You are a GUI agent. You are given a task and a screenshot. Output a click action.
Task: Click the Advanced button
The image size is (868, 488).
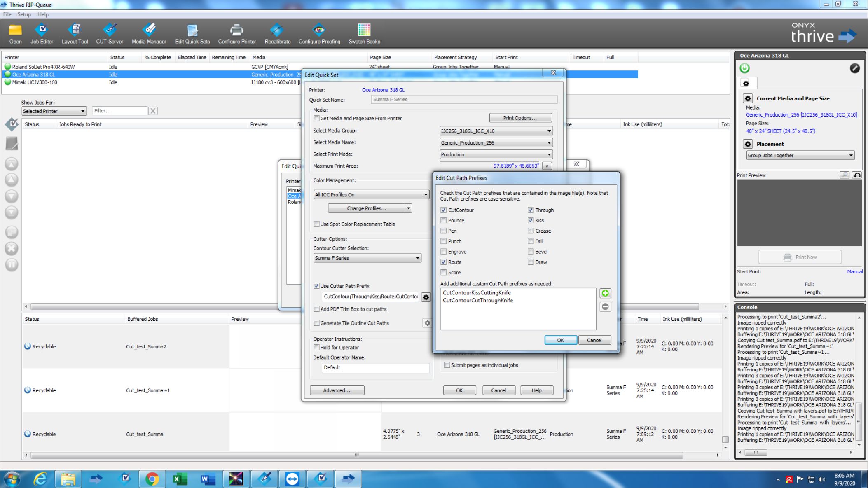(337, 390)
